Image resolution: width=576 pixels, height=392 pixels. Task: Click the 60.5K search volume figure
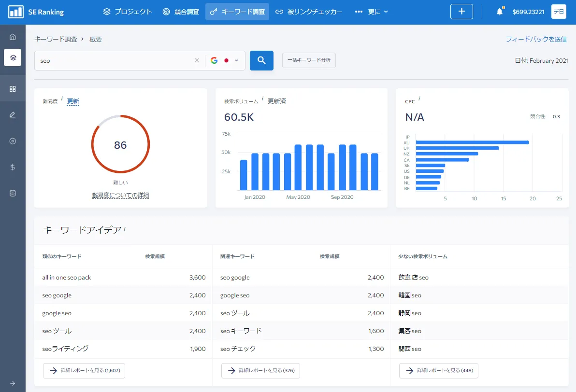pyautogui.click(x=239, y=117)
